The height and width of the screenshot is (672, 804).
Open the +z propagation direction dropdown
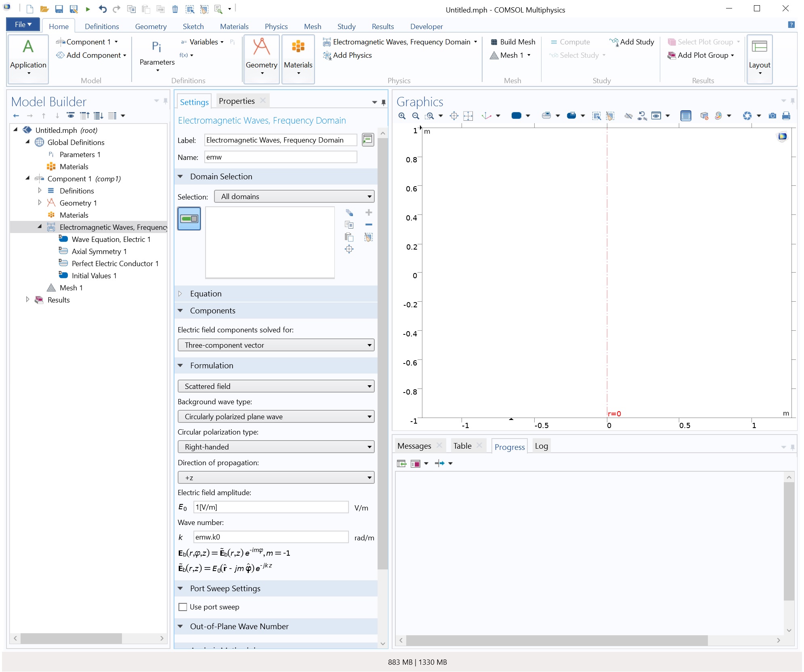pos(276,478)
